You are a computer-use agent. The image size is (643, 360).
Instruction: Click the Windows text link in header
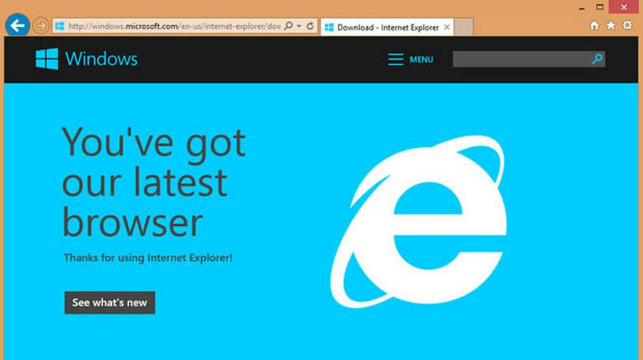(101, 59)
